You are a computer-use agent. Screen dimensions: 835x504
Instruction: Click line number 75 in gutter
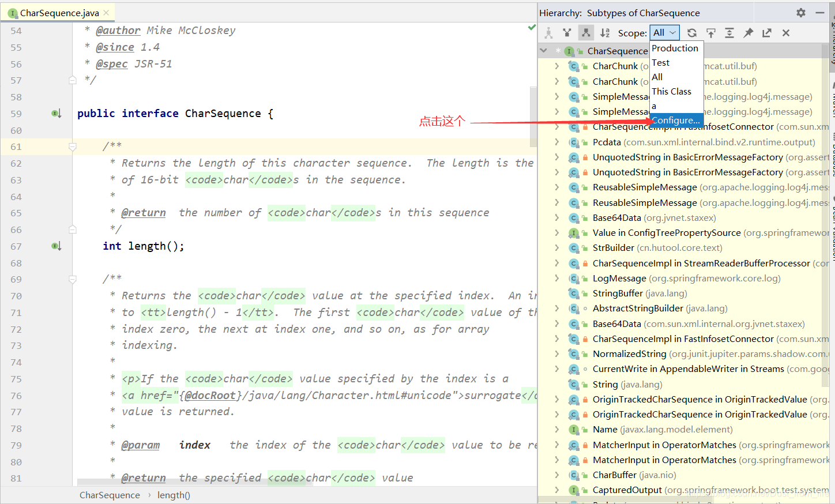coord(16,379)
